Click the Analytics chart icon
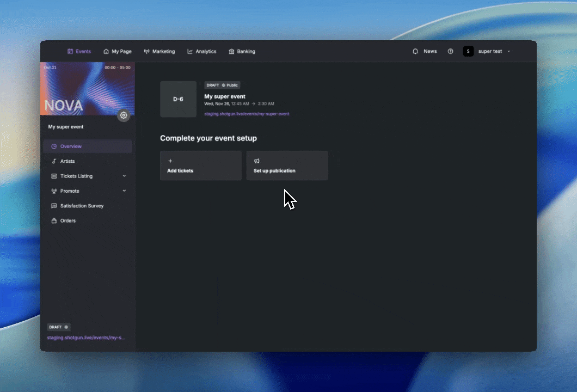 pyautogui.click(x=190, y=52)
